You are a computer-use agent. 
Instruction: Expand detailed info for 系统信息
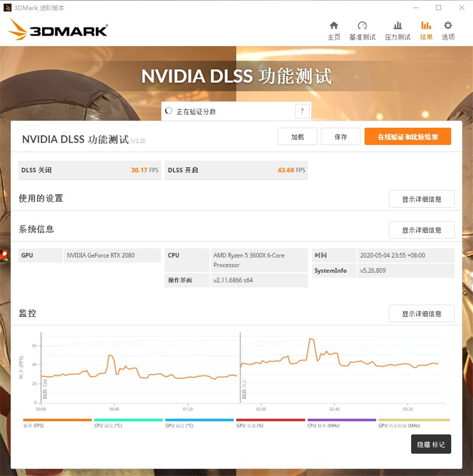point(421,230)
